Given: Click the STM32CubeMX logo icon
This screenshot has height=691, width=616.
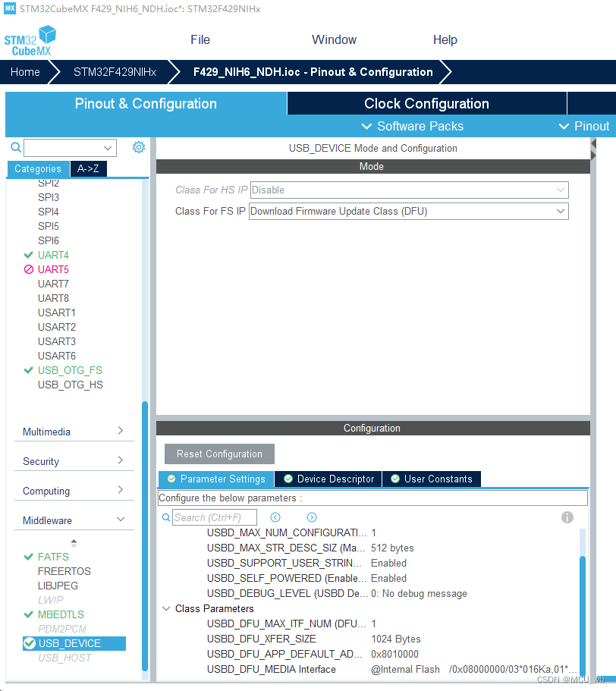Looking at the screenshot, I should pyautogui.click(x=30, y=40).
